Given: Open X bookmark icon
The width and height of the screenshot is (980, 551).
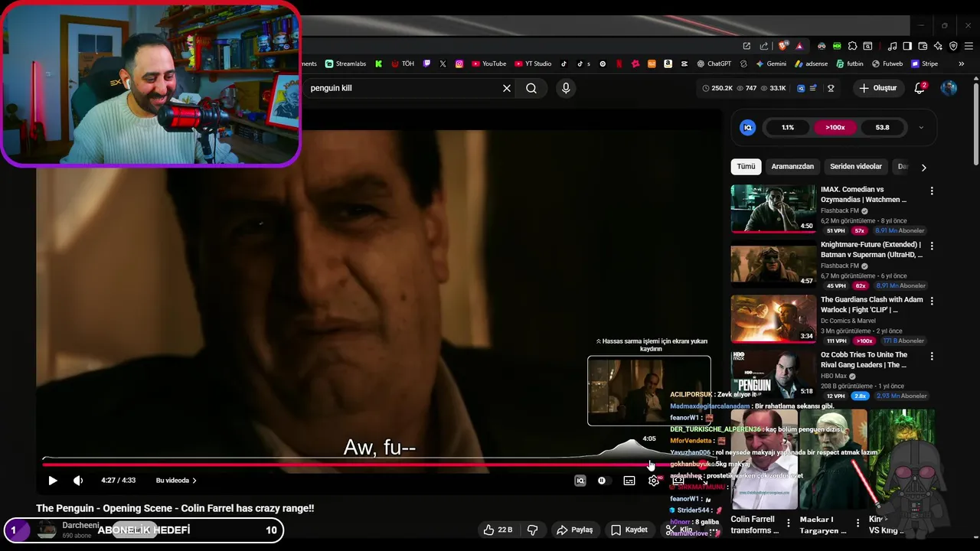Looking at the screenshot, I should 443,64.
